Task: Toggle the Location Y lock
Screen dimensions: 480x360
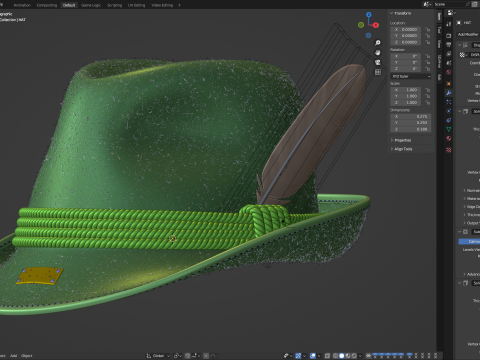Action: pyautogui.click(x=427, y=36)
